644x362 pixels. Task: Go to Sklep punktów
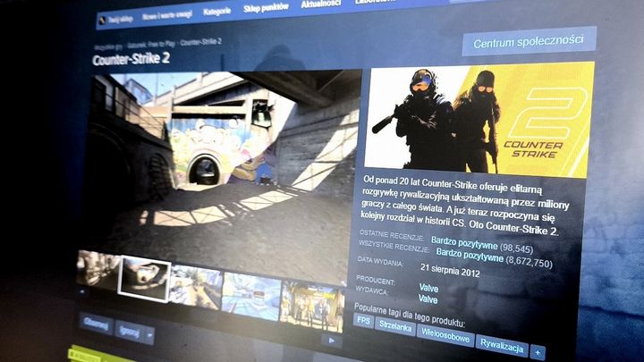pos(266,8)
